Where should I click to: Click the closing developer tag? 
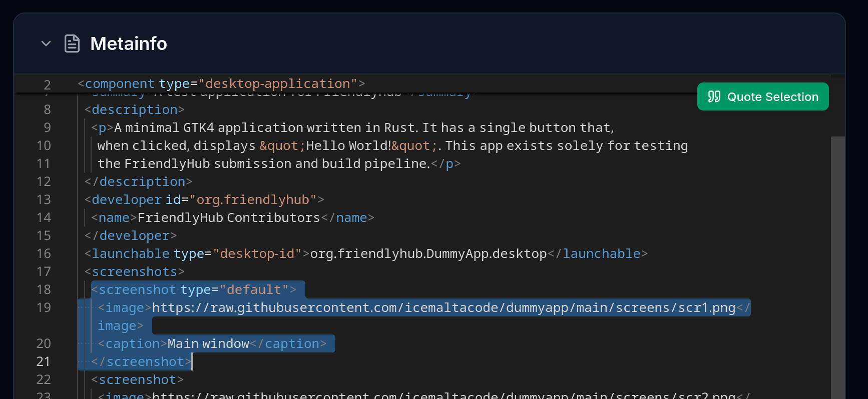(131, 235)
